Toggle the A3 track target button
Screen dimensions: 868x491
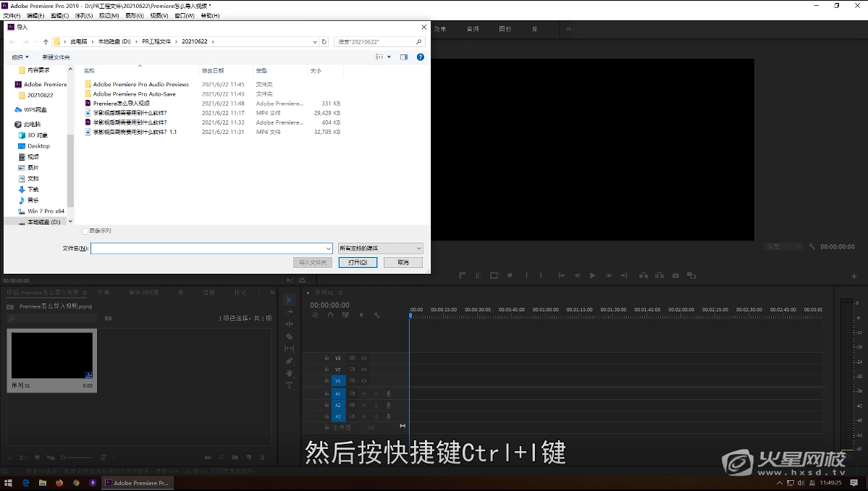[x=338, y=416]
